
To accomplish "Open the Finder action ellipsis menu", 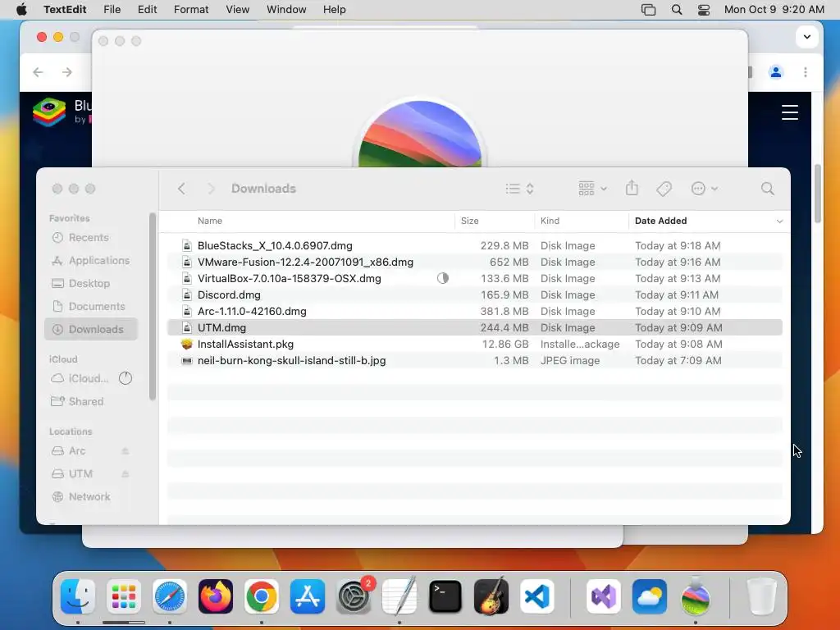I will click(705, 189).
